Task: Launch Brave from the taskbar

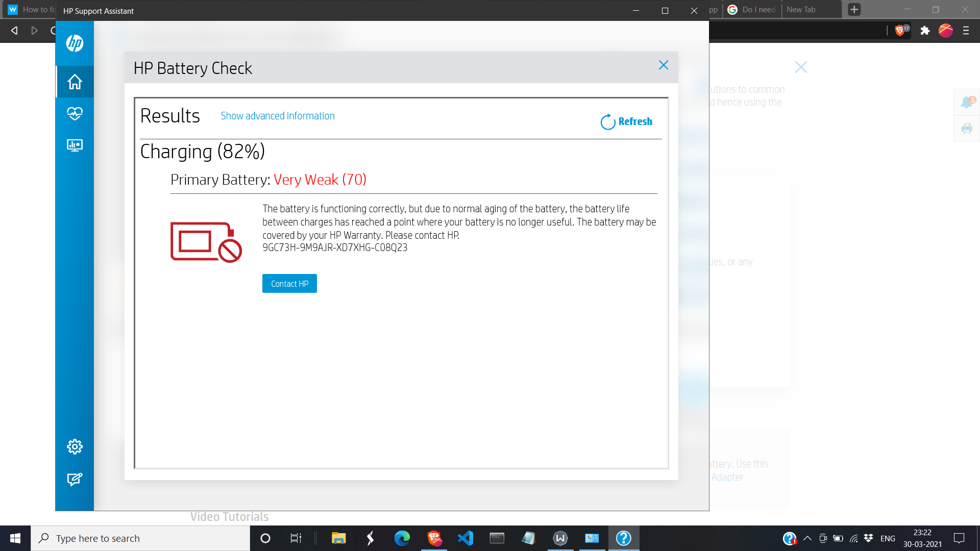Action: (434, 538)
